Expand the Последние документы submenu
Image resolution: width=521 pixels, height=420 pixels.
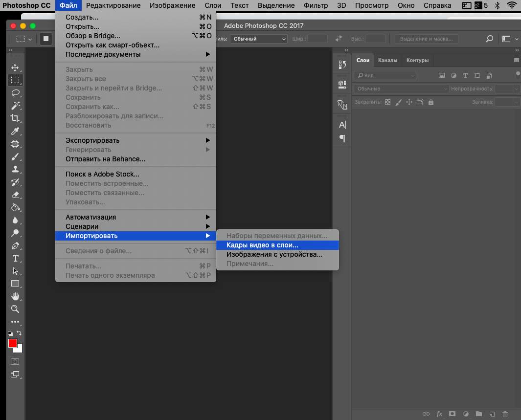click(x=136, y=54)
